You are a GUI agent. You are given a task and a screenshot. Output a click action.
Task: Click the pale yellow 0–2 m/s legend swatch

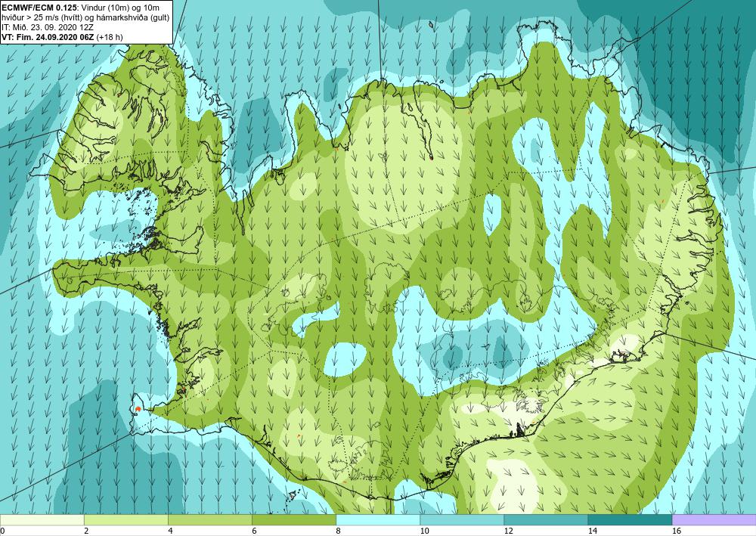point(42,520)
